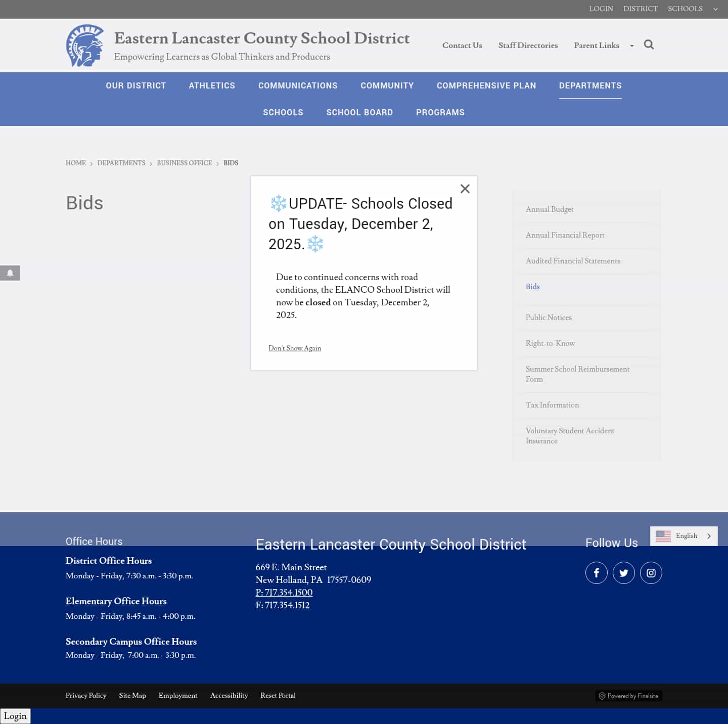This screenshot has height=724, width=728.
Task: Open the site search
Action: pyautogui.click(x=649, y=44)
